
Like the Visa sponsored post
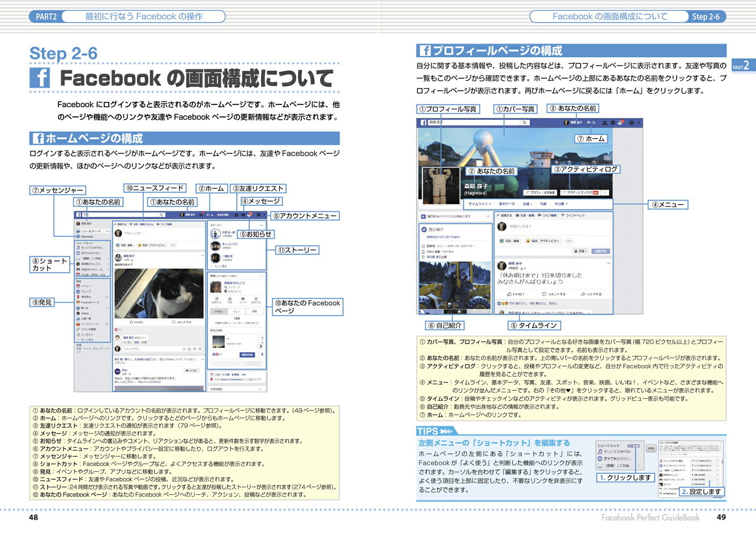[x=191, y=370]
